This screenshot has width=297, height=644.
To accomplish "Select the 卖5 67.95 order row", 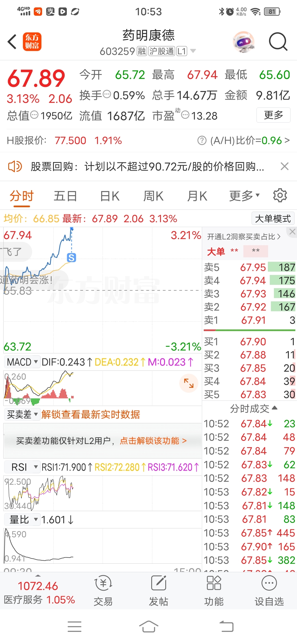I will click(x=249, y=267).
